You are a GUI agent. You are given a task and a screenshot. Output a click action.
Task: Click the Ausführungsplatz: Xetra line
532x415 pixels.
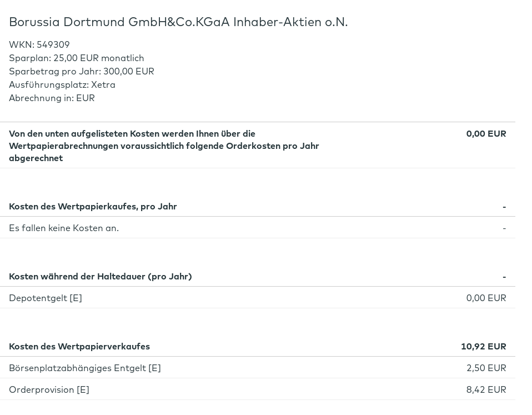pos(62,84)
